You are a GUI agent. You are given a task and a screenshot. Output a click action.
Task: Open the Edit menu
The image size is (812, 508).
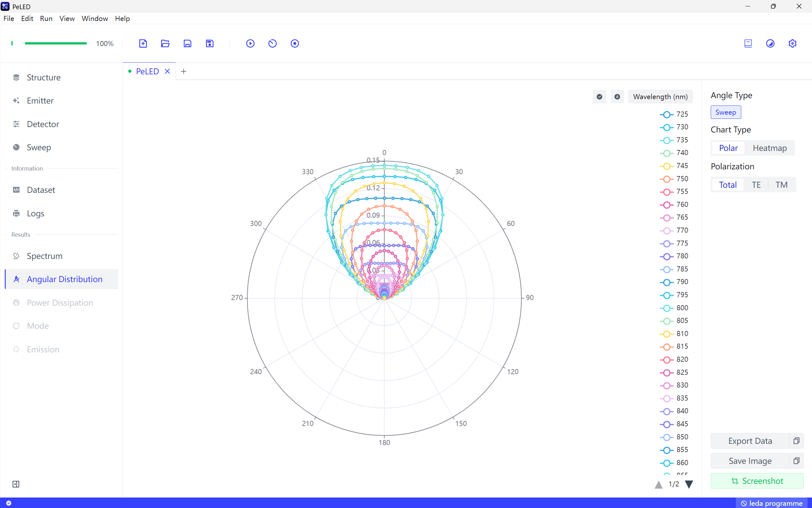click(27, 18)
